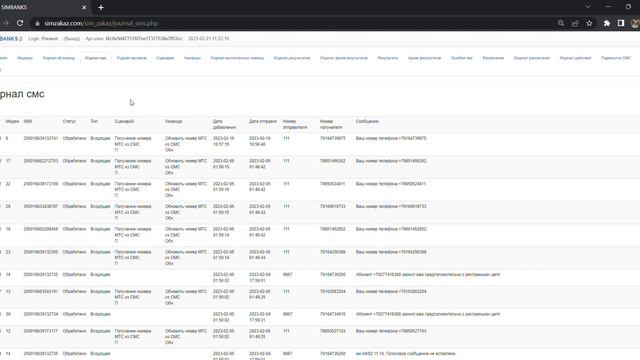This screenshot has height=360, width=640.
Task: Click IMSI 250016882212753 in modem 17 row
Action: point(41,161)
